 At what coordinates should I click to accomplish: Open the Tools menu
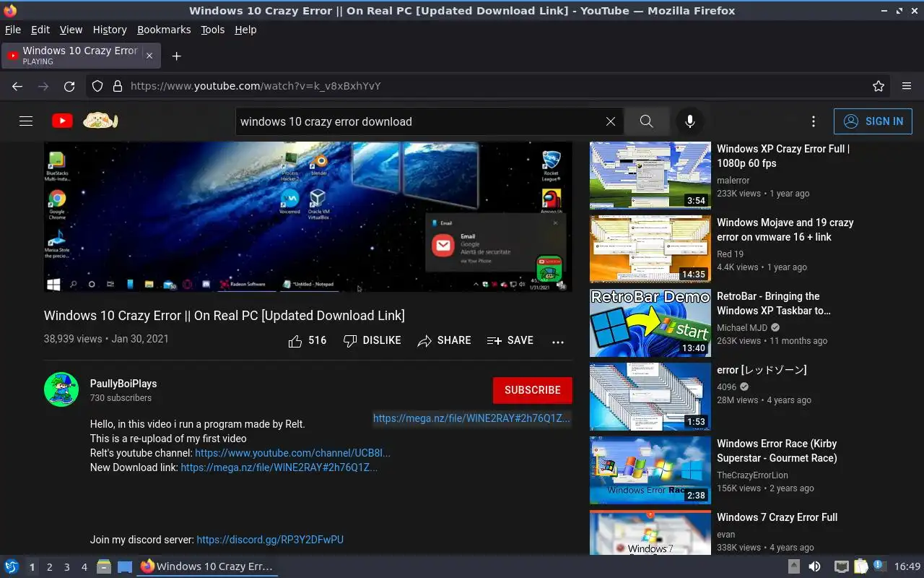tap(213, 30)
